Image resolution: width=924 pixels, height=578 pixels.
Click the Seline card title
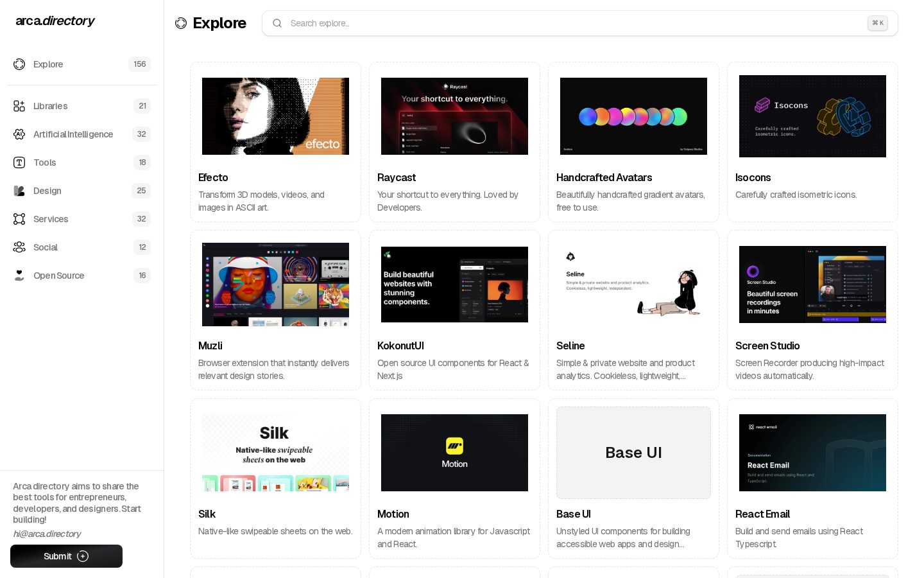pyautogui.click(x=570, y=346)
